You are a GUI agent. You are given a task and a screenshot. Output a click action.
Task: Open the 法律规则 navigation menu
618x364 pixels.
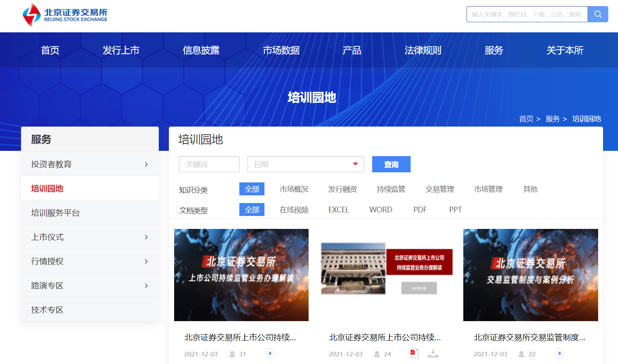click(423, 50)
